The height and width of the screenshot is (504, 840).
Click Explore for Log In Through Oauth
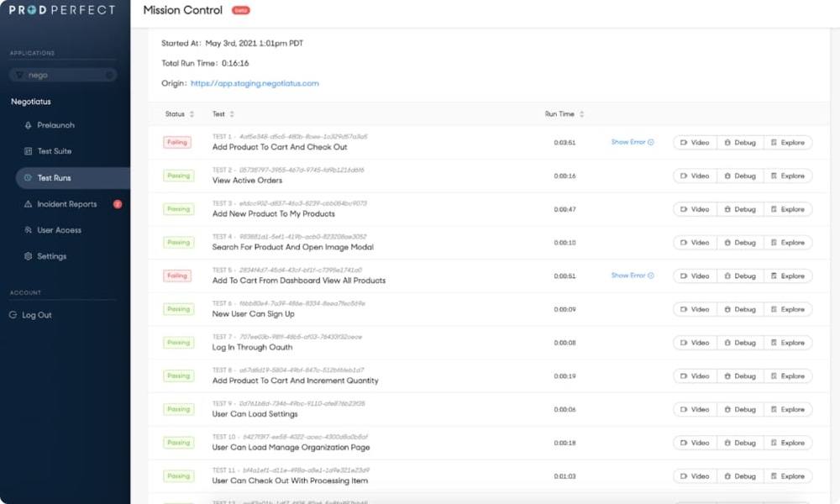tap(788, 343)
